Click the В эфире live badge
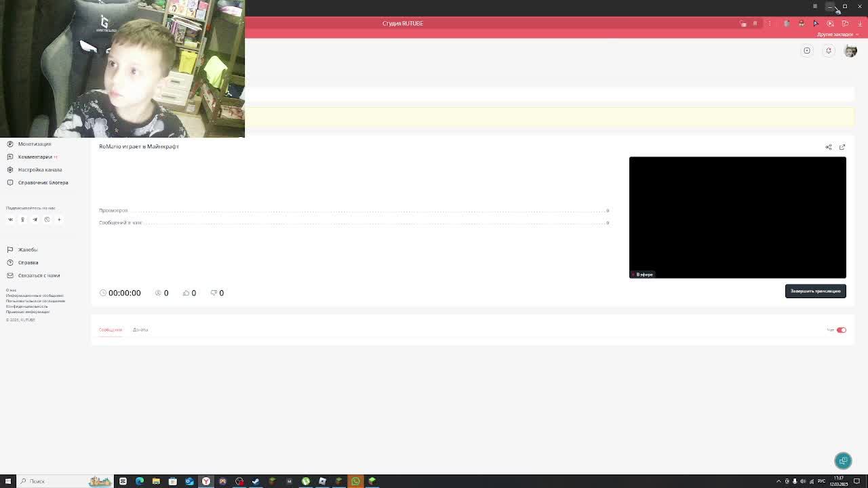Screen dimensions: 868x488 [643, 274]
